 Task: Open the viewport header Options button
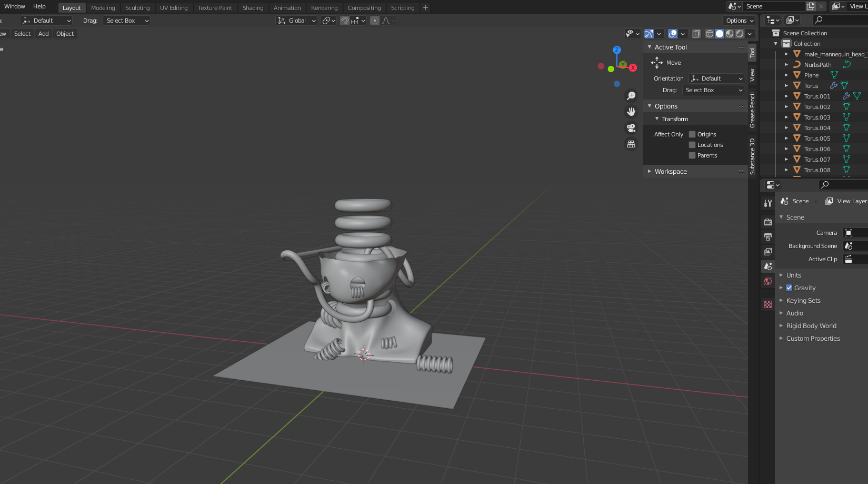[740, 21]
